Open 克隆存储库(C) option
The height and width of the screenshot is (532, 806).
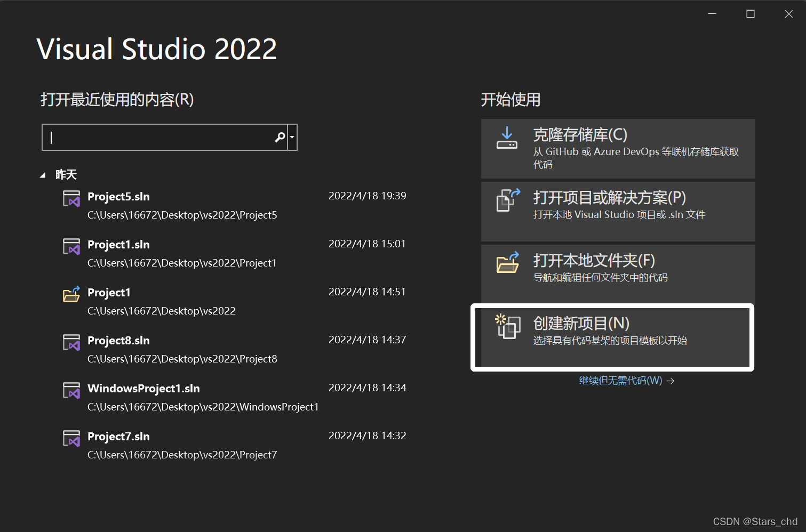(x=618, y=149)
